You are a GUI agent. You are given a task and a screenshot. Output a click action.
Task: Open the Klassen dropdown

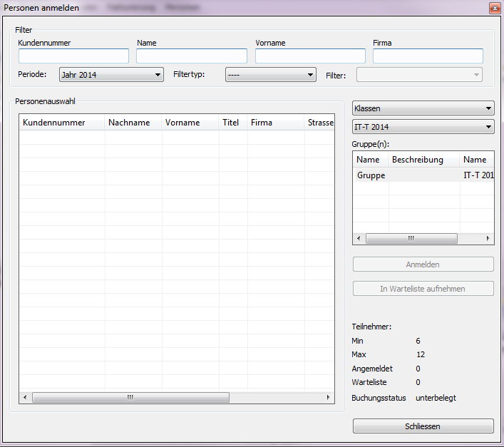423,108
